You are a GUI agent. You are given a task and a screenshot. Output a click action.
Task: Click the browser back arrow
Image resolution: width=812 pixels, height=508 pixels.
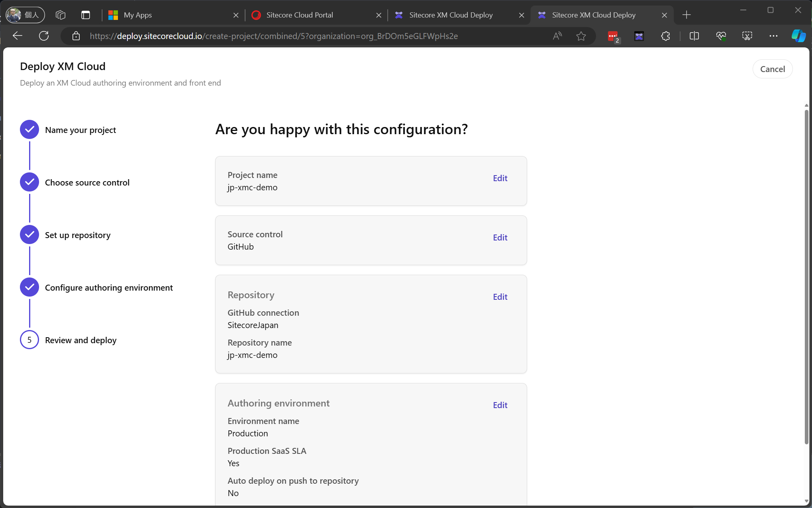17,36
